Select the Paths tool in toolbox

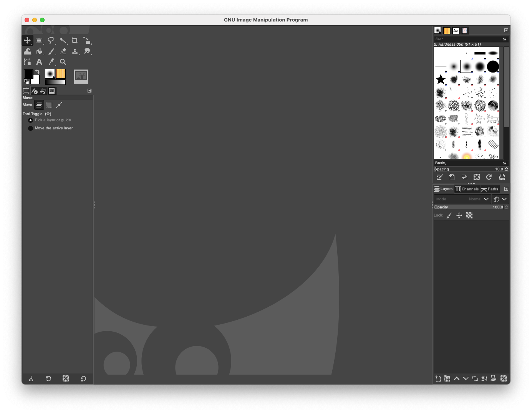pos(27,62)
